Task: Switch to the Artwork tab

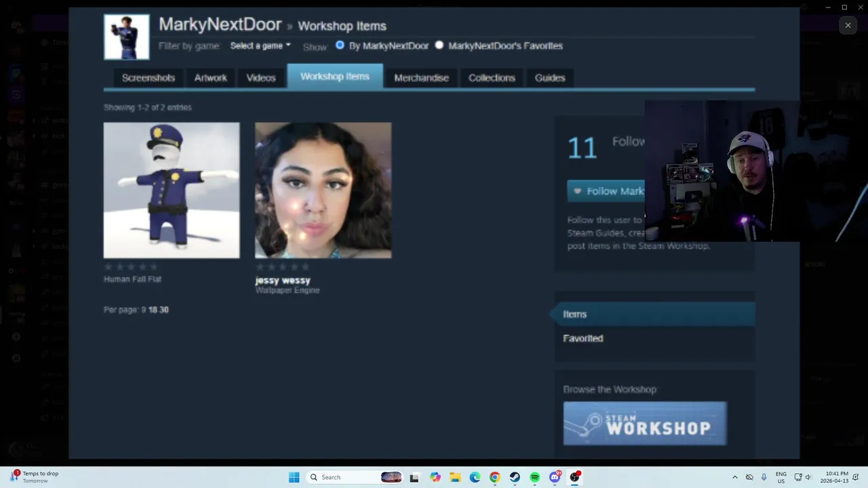Action: (211, 78)
